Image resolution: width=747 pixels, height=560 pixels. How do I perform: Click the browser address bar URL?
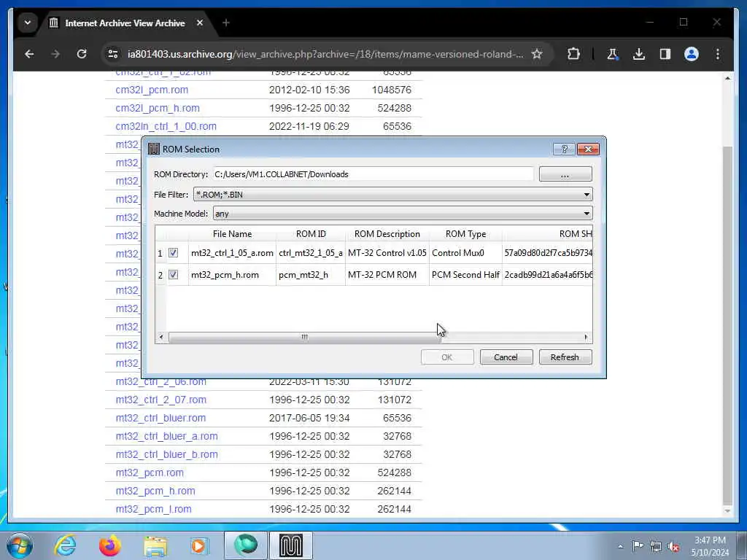click(x=325, y=54)
